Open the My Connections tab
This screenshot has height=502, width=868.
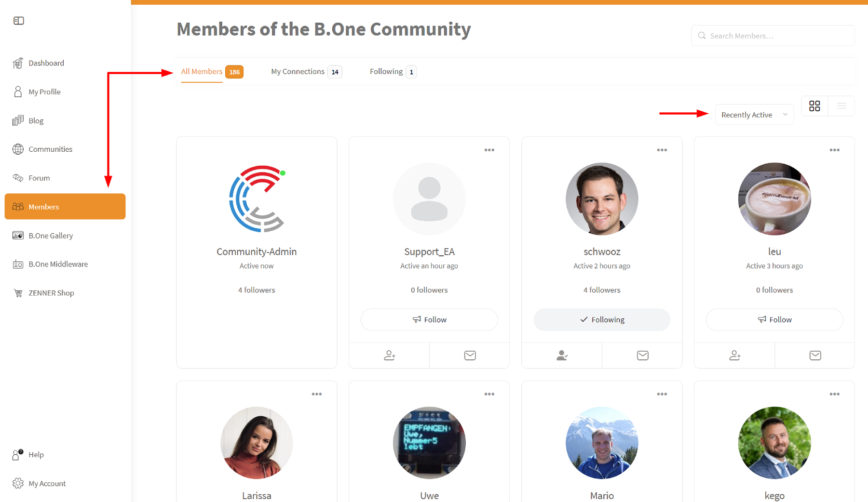tap(306, 72)
